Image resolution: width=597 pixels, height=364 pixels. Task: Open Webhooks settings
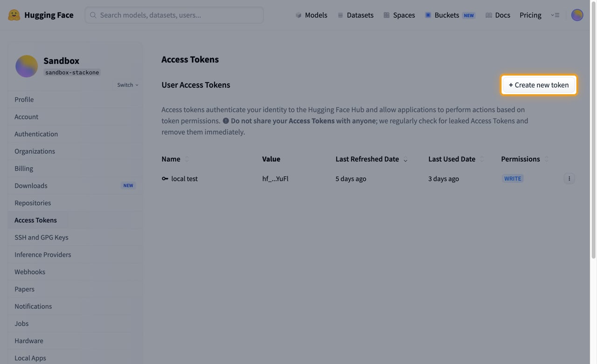75,272
